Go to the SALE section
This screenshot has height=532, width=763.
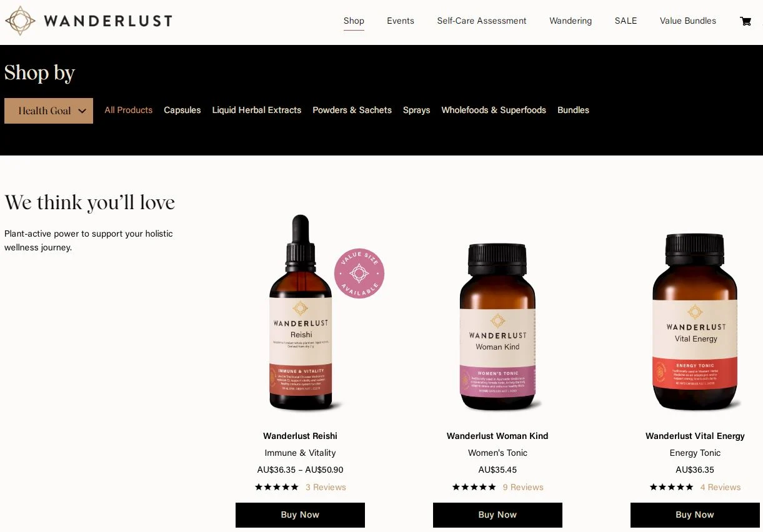(626, 21)
